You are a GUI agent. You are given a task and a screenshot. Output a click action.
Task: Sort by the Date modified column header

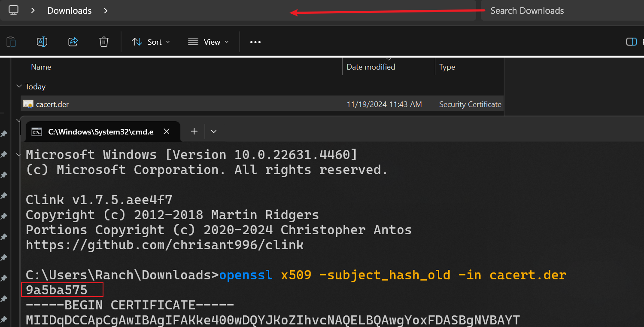coord(371,67)
